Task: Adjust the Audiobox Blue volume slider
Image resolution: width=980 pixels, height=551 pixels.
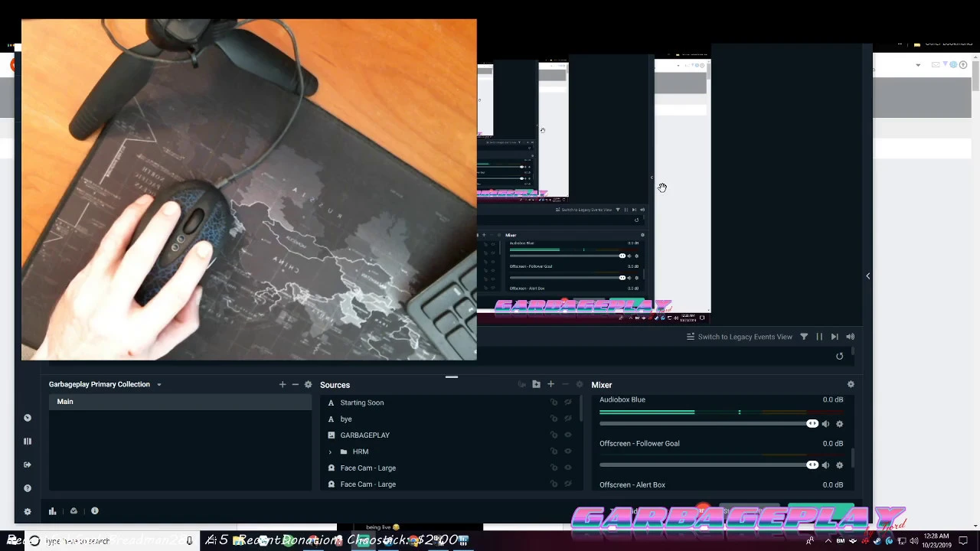Action: pyautogui.click(x=709, y=424)
